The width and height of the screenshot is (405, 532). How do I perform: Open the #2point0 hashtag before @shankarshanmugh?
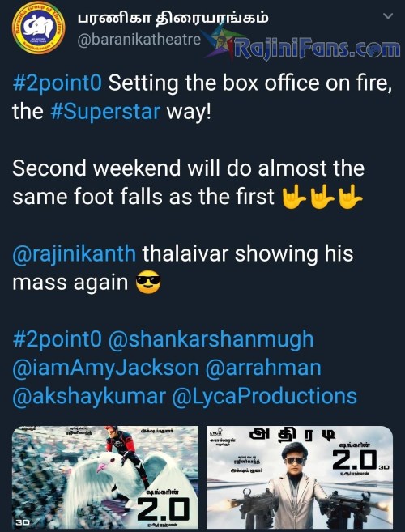pos(57,339)
